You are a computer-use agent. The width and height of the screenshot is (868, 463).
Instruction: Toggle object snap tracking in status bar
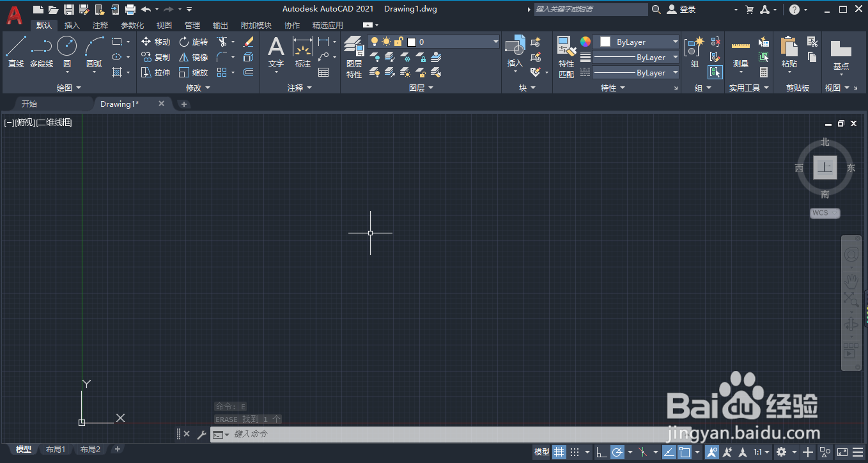669,452
